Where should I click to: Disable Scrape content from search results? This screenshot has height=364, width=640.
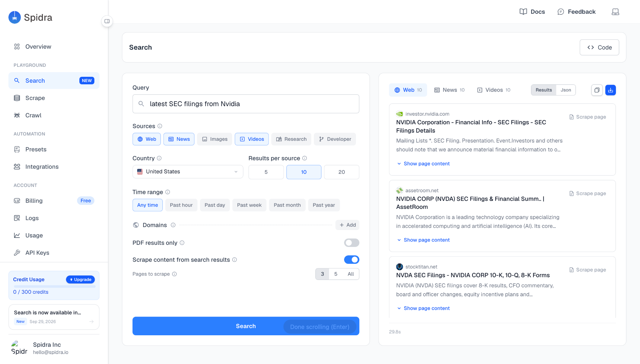point(352,260)
